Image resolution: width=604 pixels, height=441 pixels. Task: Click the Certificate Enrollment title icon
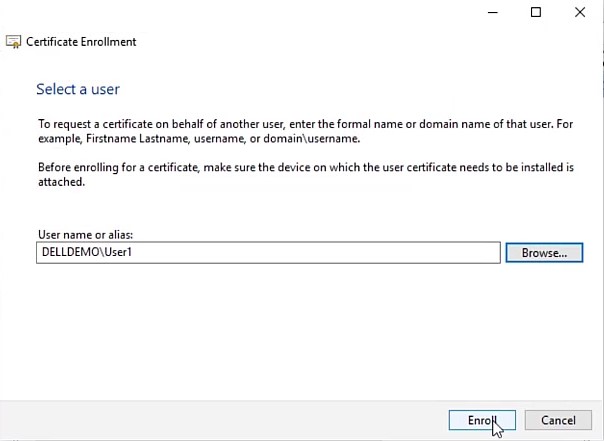pos(14,42)
